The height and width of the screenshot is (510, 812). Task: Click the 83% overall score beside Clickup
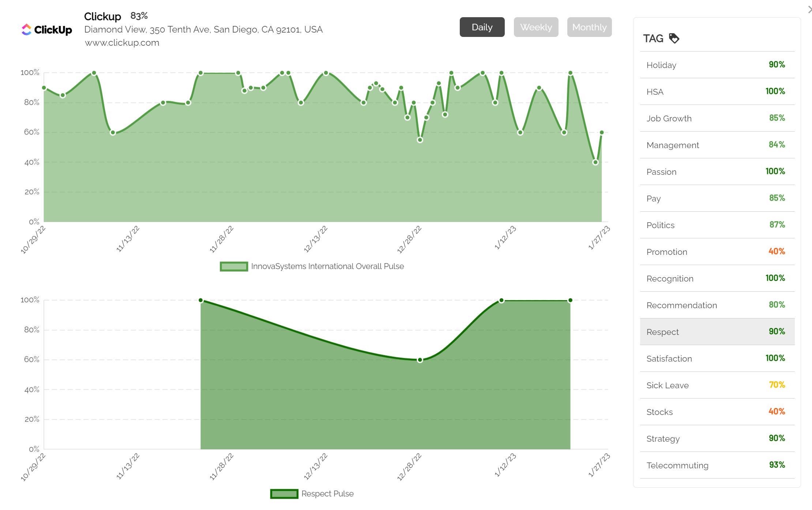[139, 16]
